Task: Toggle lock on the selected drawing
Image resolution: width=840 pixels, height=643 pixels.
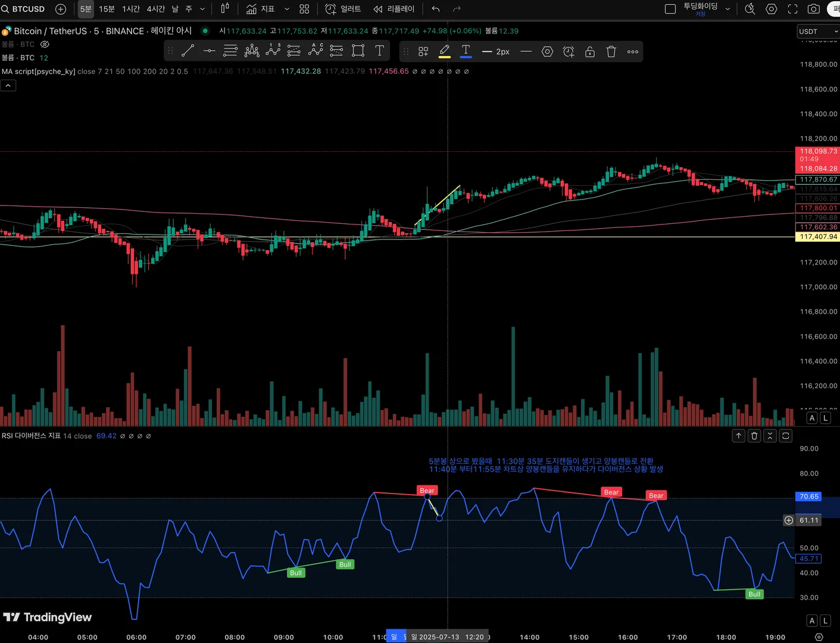Action: point(589,52)
